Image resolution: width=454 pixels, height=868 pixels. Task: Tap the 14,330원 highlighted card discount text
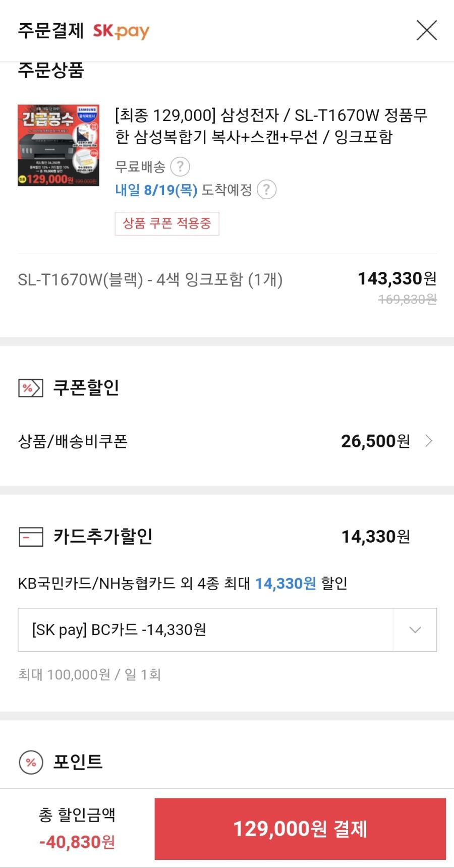point(286,584)
